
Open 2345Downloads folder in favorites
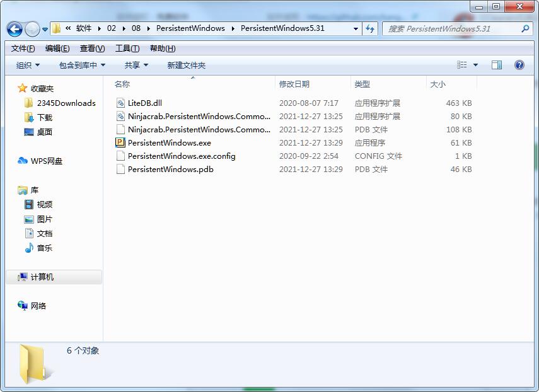click(x=66, y=103)
